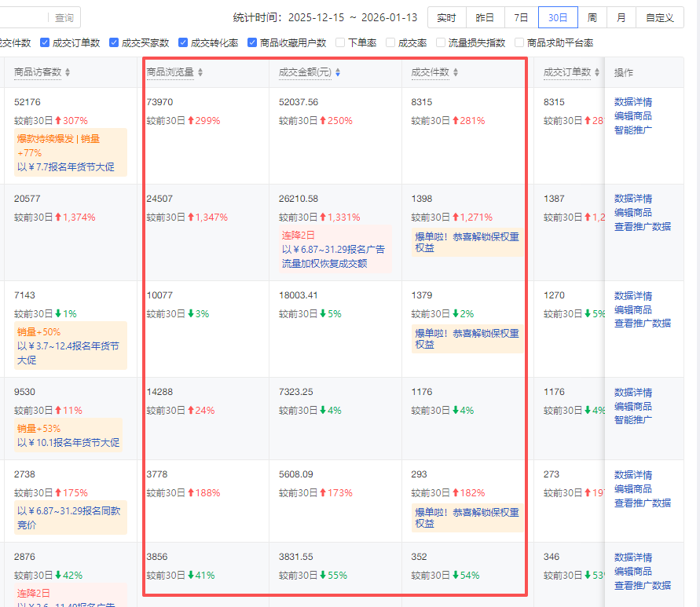
Task: Click 编辑商品 for the 2738 visitors row
Action: click(633, 489)
